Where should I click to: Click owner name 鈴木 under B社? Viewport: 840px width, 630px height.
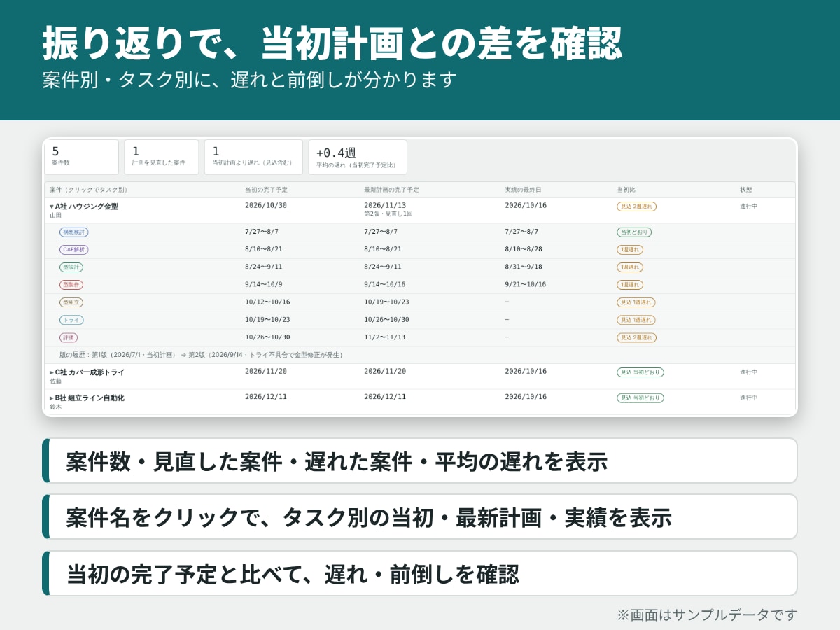[55, 407]
